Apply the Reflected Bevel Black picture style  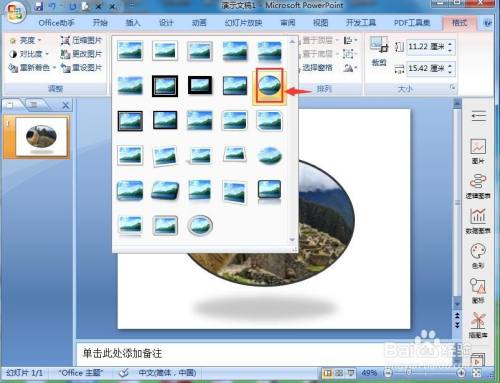point(269,191)
